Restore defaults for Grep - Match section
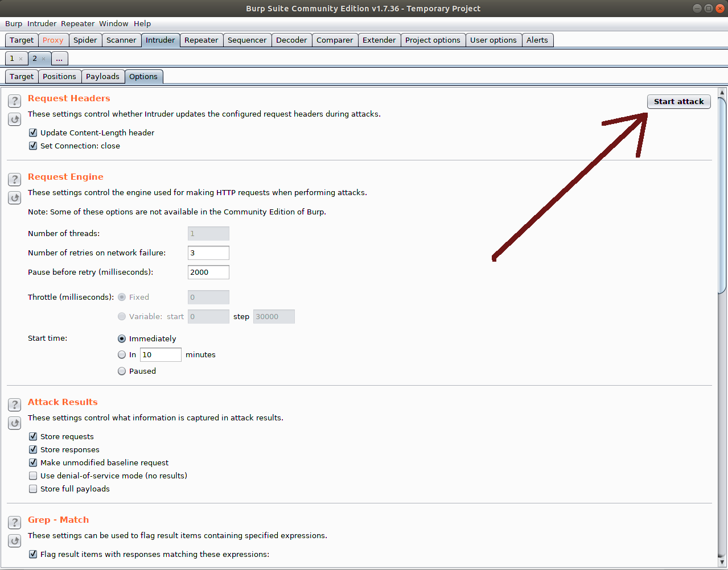Image resolution: width=728 pixels, height=570 pixels. (15, 541)
